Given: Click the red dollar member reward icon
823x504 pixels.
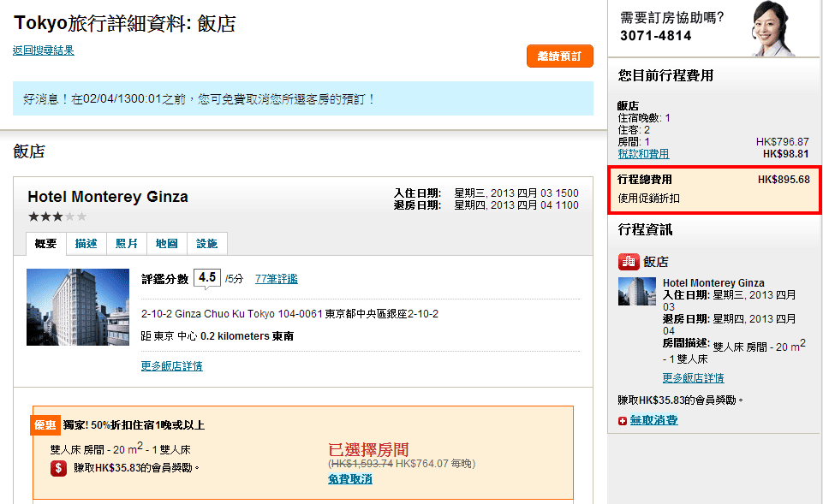Looking at the screenshot, I should [x=58, y=468].
